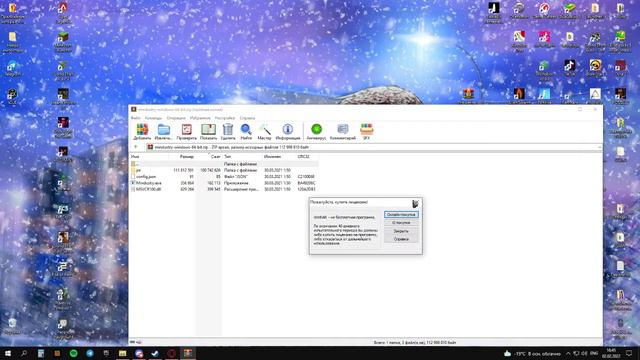Screen dimensions: 640x360
Task: Select the Mindustry.exe file
Action: pos(224,183)
